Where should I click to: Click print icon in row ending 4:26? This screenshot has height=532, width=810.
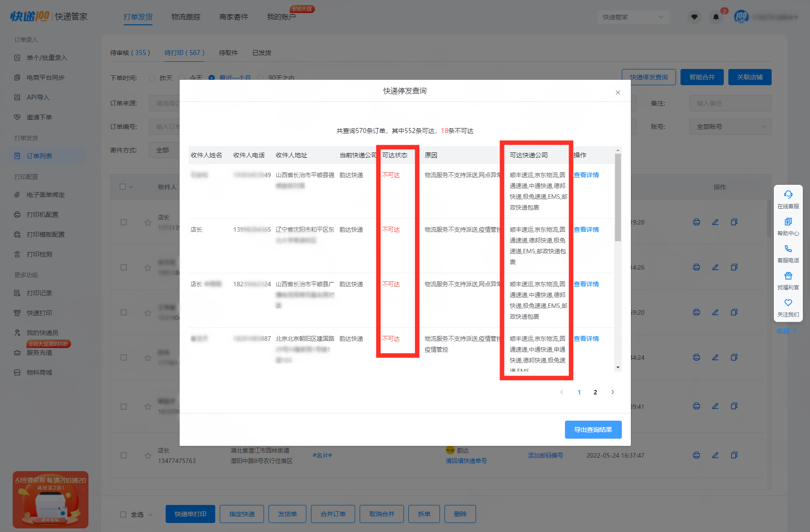[x=697, y=267]
